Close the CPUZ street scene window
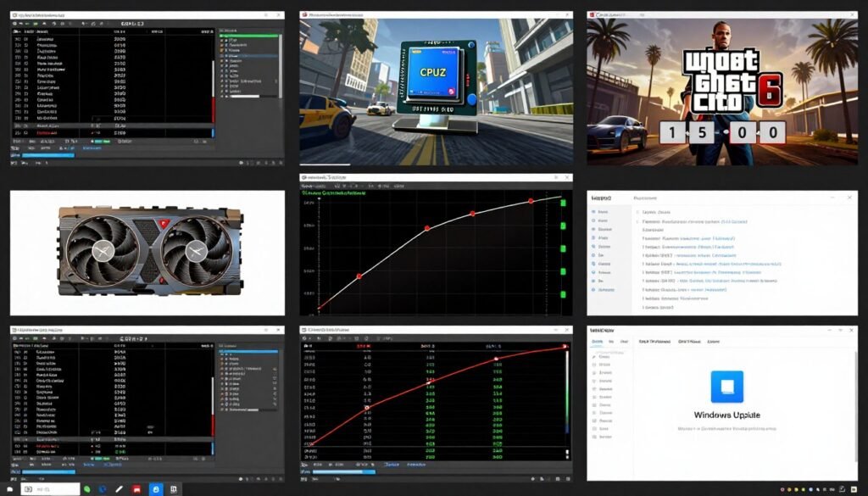Screen dimensions: 868x496 coord(567,15)
